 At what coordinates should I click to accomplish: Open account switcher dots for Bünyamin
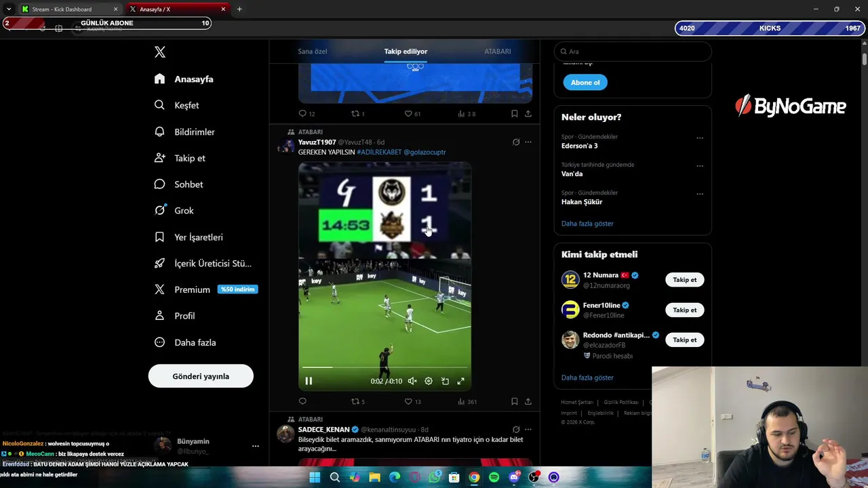point(256,446)
